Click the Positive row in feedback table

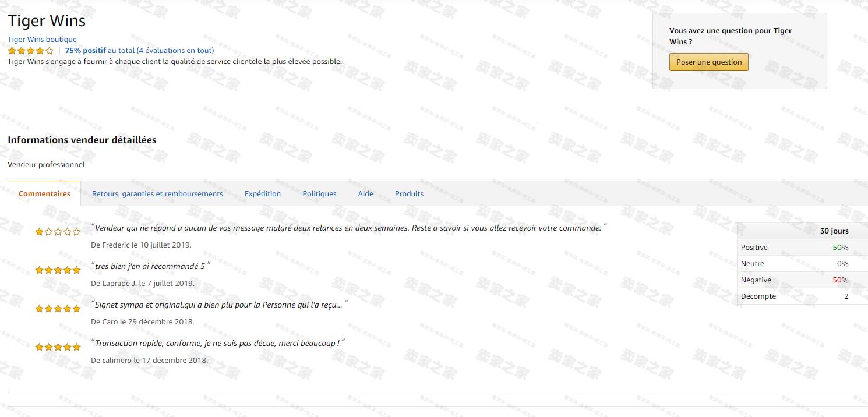click(802, 248)
